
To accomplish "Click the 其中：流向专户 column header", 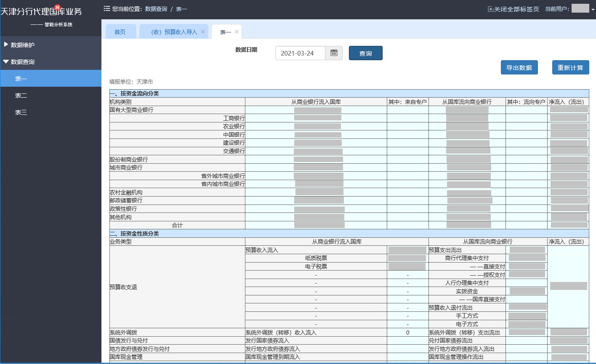I will coord(526,102).
